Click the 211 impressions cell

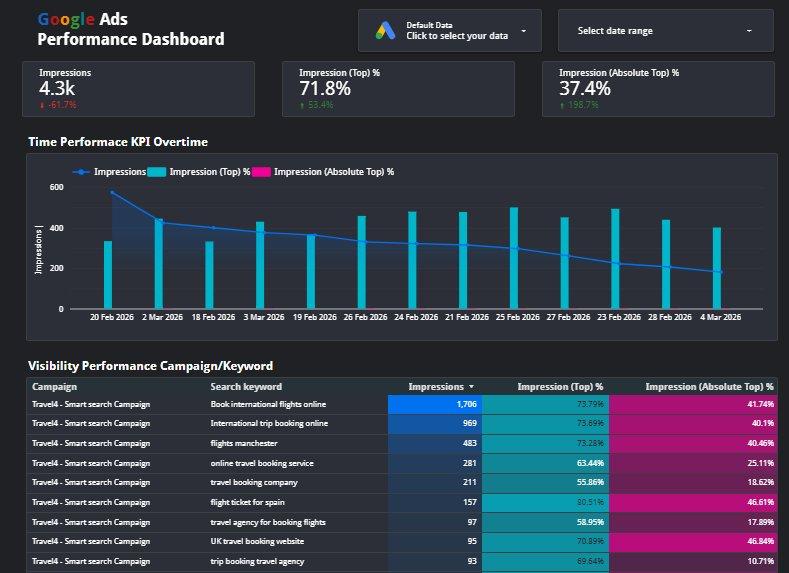tap(435, 482)
